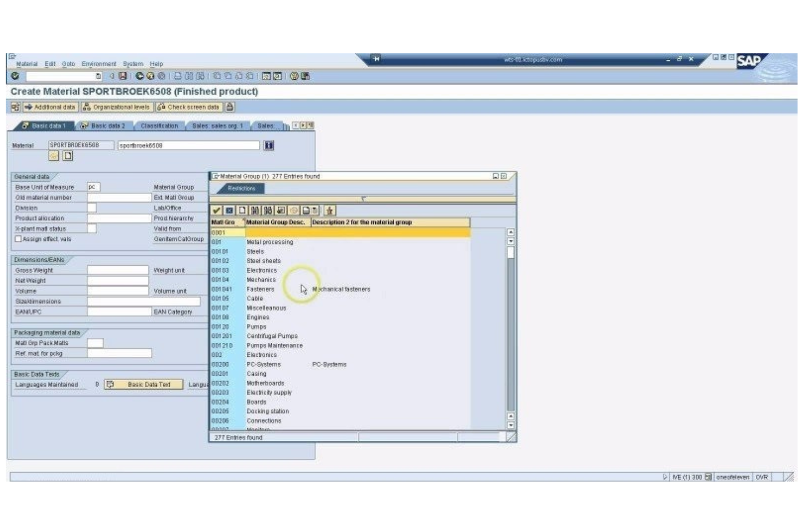Click the tab strip scroll left arrow
Viewport: 798px width, 532px height.
pos(295,126)
